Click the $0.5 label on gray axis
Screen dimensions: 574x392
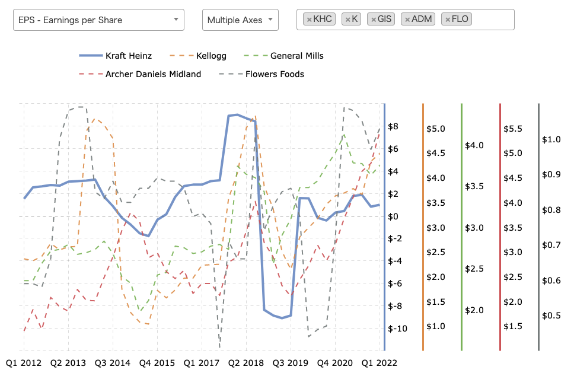click(551, 315)
